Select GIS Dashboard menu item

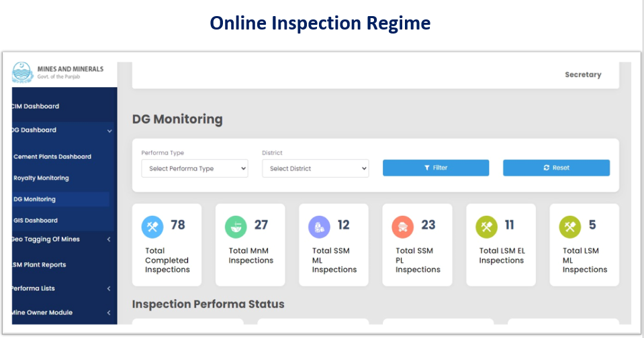point(36,221)
